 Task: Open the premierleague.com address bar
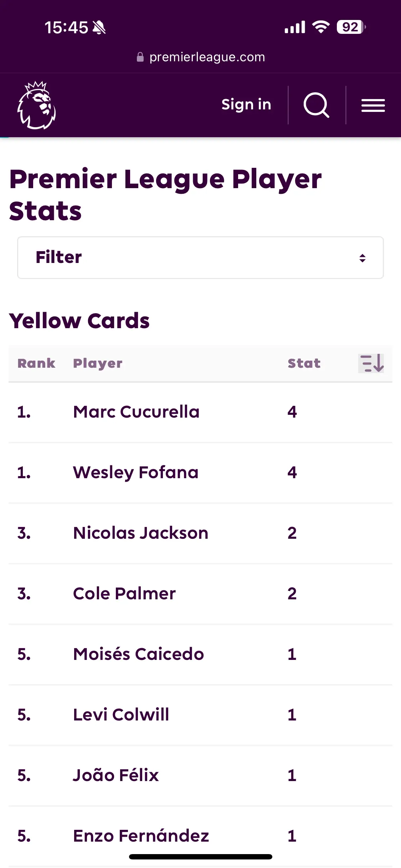pos(201,57)
